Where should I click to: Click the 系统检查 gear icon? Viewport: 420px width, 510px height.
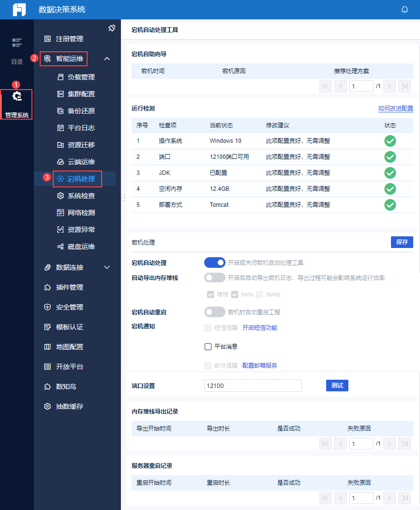click(60, 196)
